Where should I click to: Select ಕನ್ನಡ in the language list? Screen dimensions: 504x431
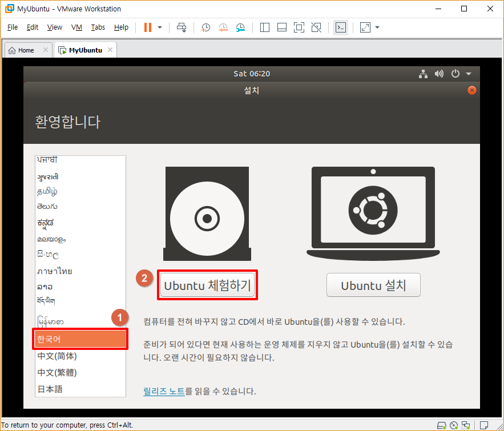[x=80, y=223]
